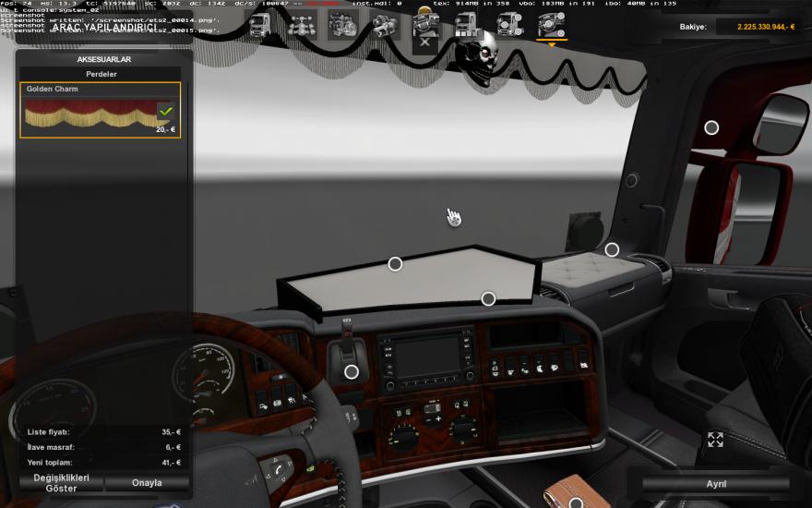Viewport: 812px width, 508px height.
Task: Select slot marker near the side mirror
Action: (711, 127)
